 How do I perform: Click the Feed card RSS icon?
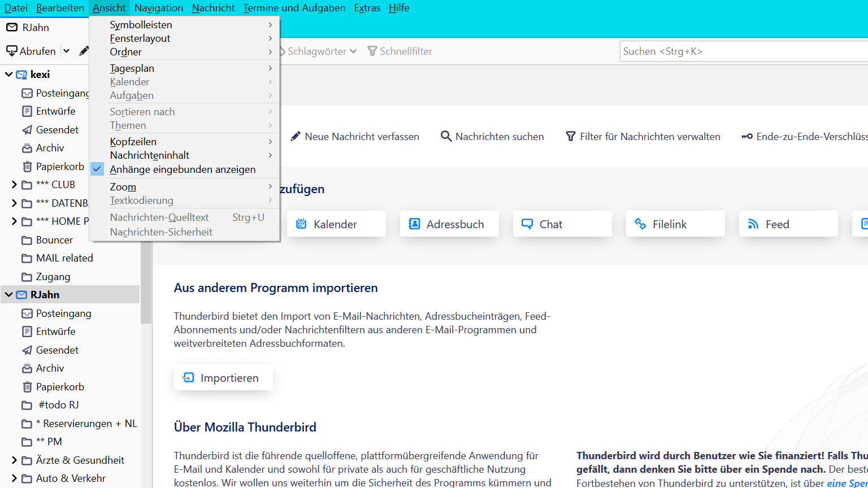pyautogui.click(x=753, y=224)
